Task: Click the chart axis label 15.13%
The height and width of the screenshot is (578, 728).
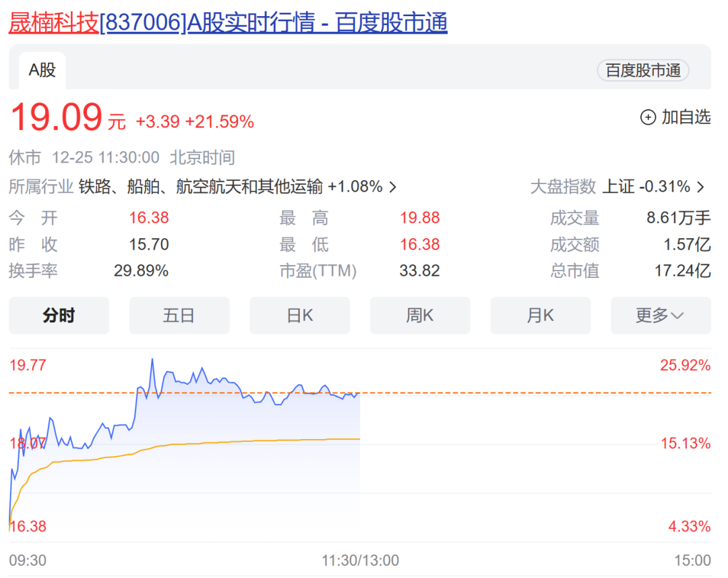Action: coord(686,443)
